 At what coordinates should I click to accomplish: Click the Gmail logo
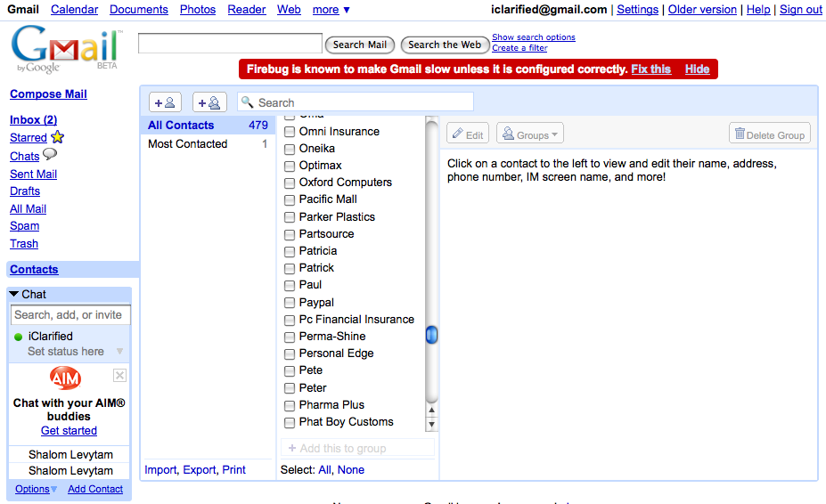pos(65,49)
